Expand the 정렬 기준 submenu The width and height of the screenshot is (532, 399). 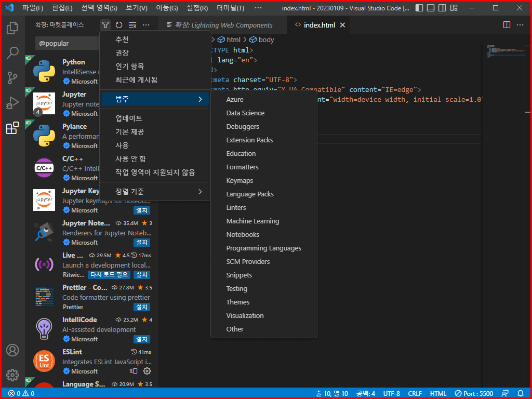(155, 192)
